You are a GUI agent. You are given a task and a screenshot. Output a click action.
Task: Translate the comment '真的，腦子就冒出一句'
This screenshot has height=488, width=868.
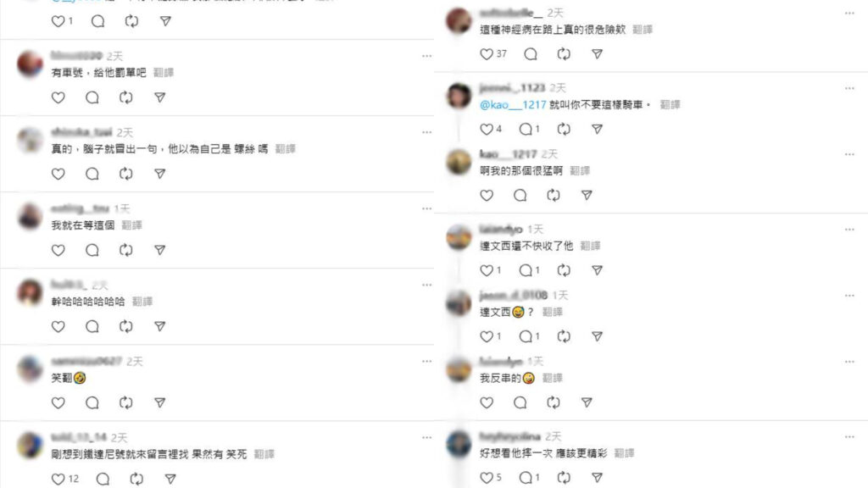[x=285, y=149]
